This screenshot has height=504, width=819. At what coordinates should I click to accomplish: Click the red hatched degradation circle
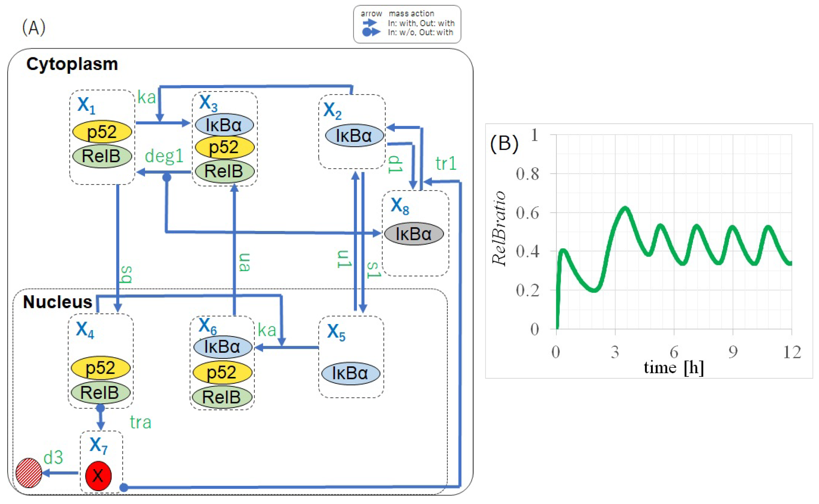click(29, 473)
